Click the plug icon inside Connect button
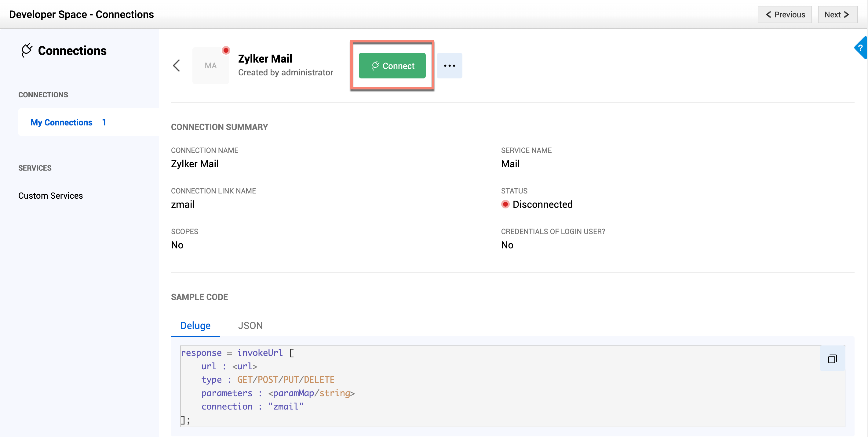This screenshot has height=437, width=868. pos(375,66)
